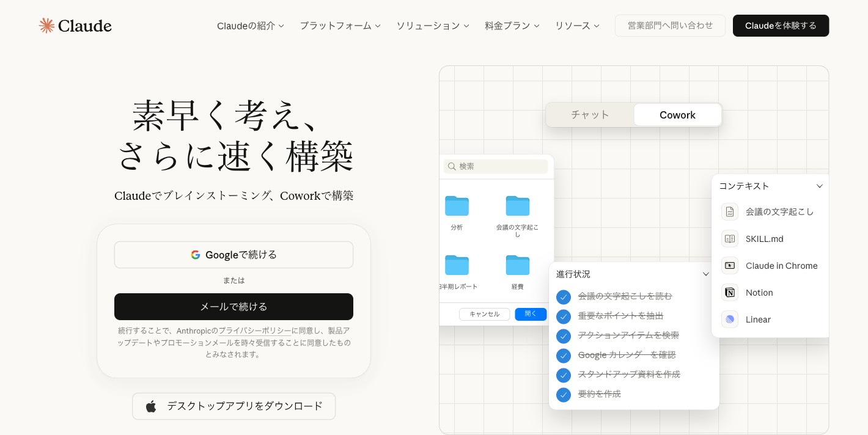Viewport: 868px width, 435px height.
Task: Click the SKILL.md book icon
Action: point(729,239)
